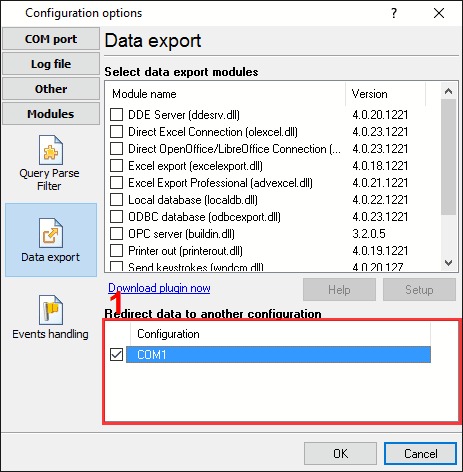Viewport: 463px width, 472px height.
Task: Click the Download plugin now link
Action: 159,288
